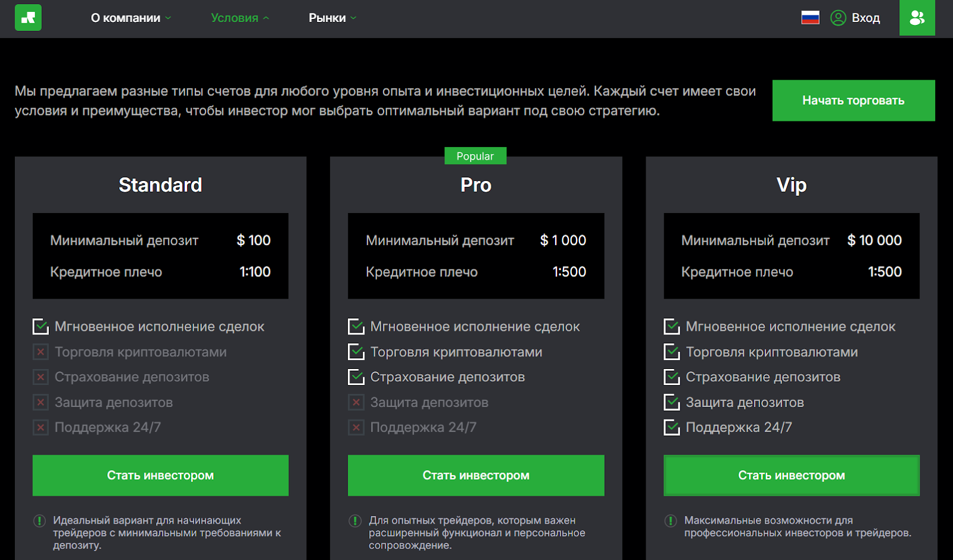
Task: Collapse the Условия dropdown menu
Action: pyautogui.click(x=240, y=18)
